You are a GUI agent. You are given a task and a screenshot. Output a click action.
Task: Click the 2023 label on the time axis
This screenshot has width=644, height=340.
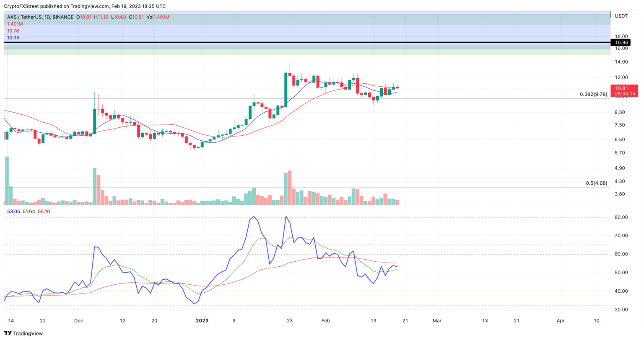click(x=202, y=321)
